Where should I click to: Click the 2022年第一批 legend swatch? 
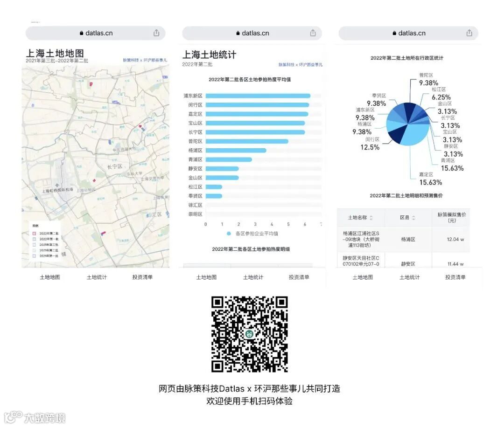(35, 239)
